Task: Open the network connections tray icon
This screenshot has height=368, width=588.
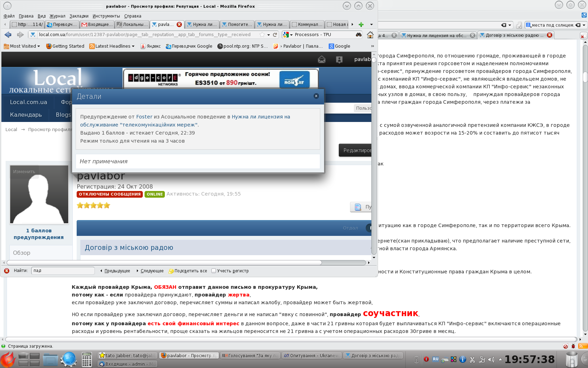Action: click(482, 360)
